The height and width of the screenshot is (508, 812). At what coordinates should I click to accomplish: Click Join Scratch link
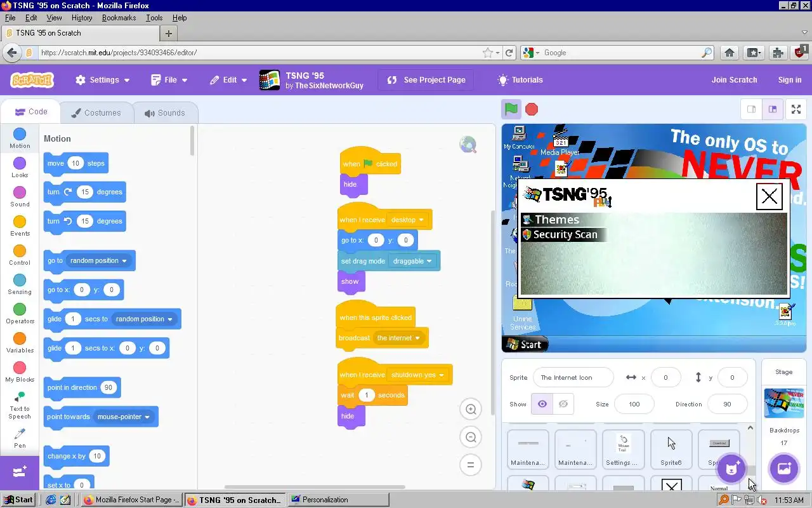tap(734, 80)
